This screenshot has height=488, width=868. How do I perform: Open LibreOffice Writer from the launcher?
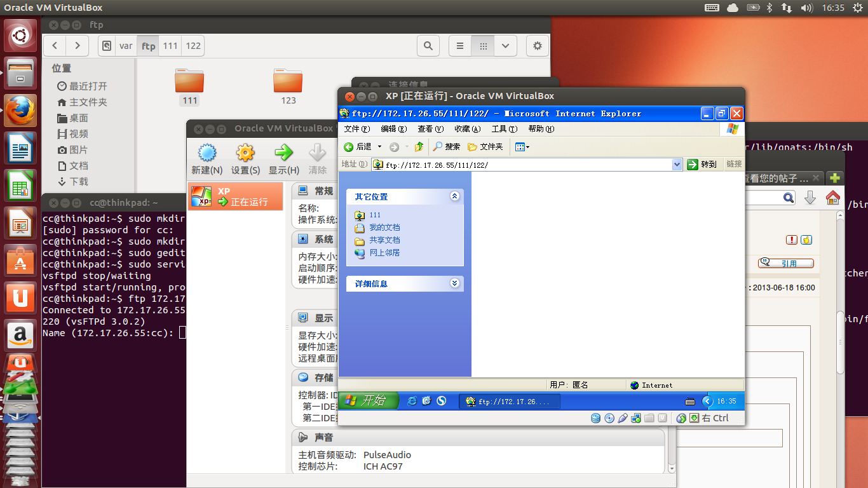(x=20, y=148)
